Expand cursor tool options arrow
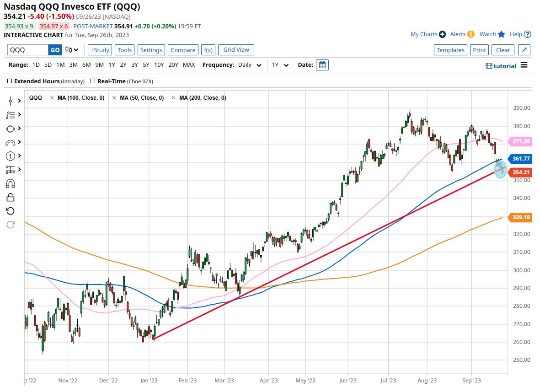 (x=19, y=101)
